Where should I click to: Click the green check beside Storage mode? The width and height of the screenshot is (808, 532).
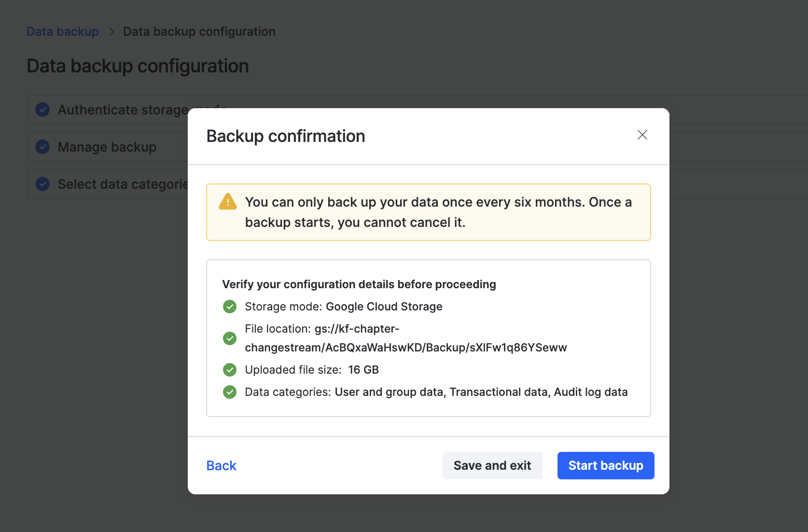tap(230, 307)
